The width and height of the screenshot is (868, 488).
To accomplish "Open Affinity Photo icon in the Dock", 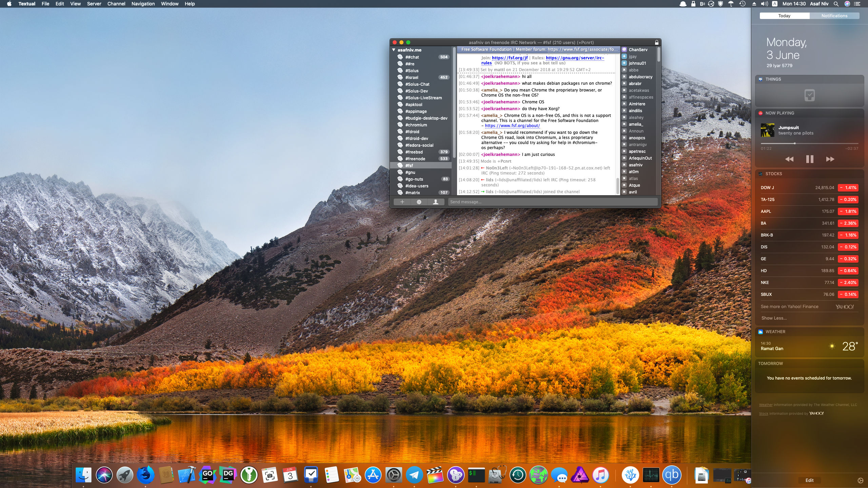I will coord(580,475).
